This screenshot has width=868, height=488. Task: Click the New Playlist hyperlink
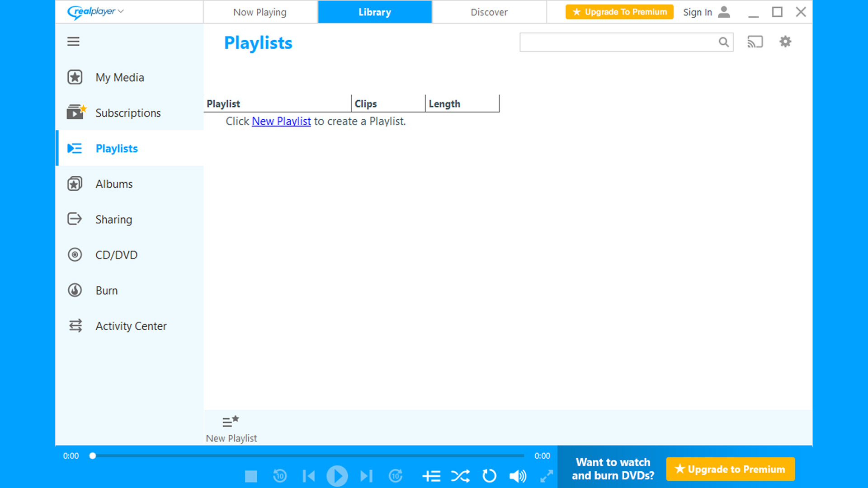coord(281,121)
